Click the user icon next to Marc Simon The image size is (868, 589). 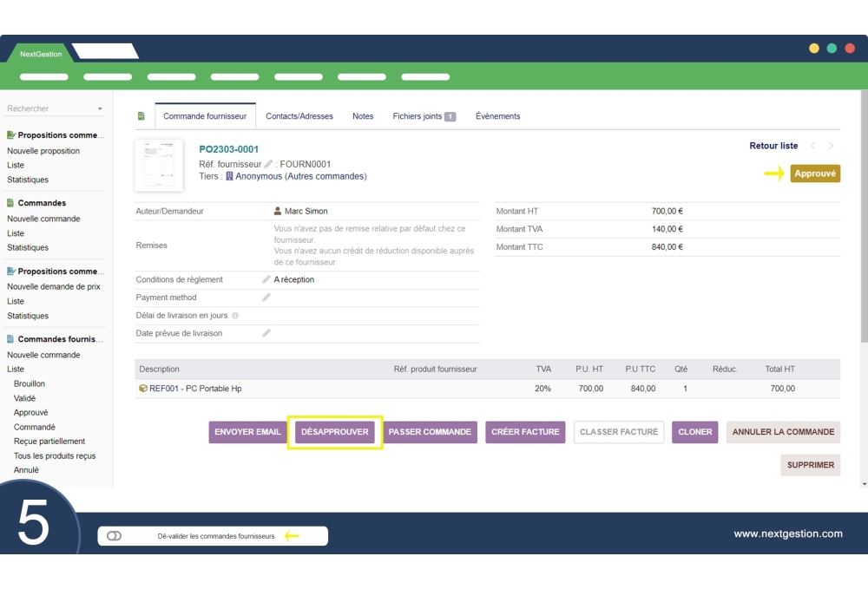point(277,210)
